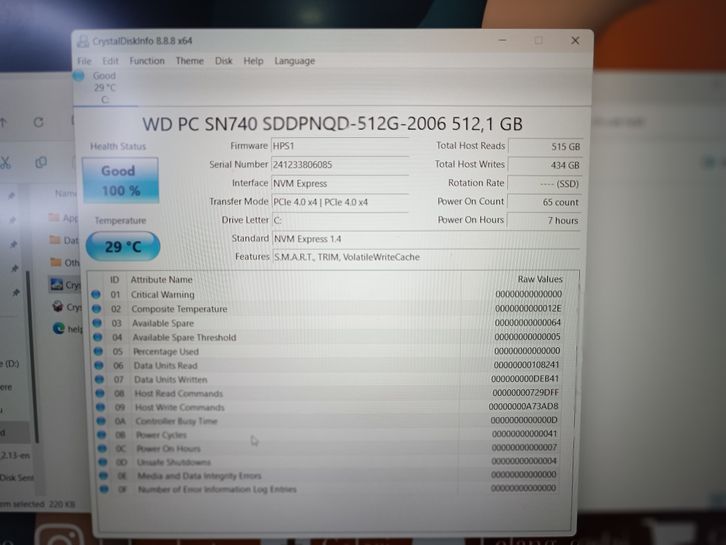726x545 pixels.
Task: Click the Edge help file icon in File Explorer
Action: click(58, 328)
